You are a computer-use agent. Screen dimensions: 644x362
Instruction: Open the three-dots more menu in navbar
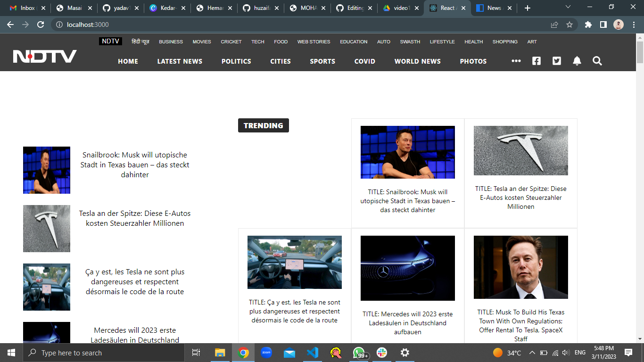click(x=516, y=61)
